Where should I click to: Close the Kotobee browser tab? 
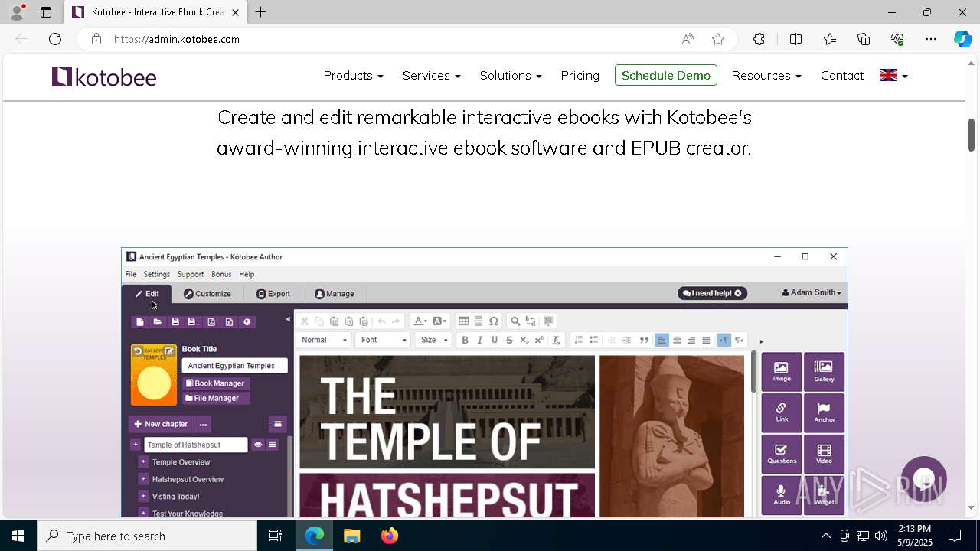coord(235,12)
